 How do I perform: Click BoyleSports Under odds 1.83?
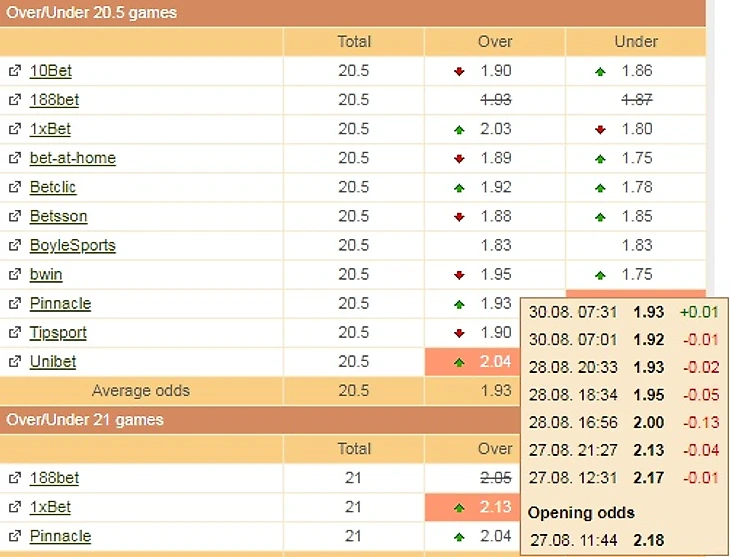tap(637, 245)
